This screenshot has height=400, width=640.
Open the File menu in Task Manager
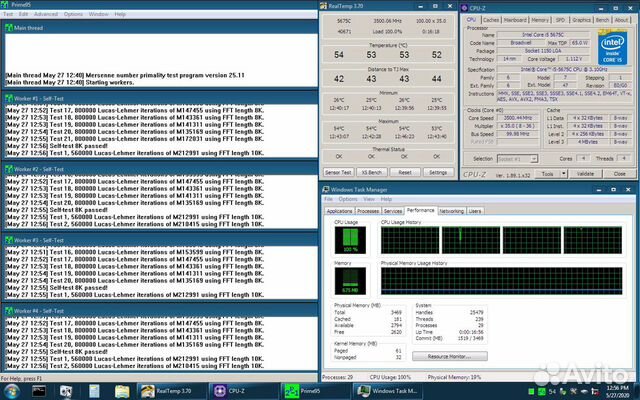[329, 199]
